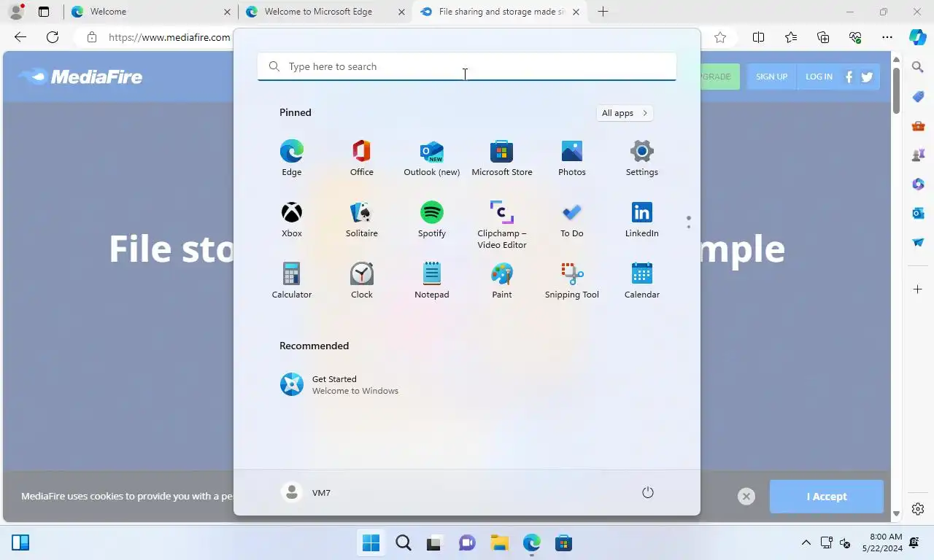
Task: Launch Snipping Tool
Action: click(572, 280)
